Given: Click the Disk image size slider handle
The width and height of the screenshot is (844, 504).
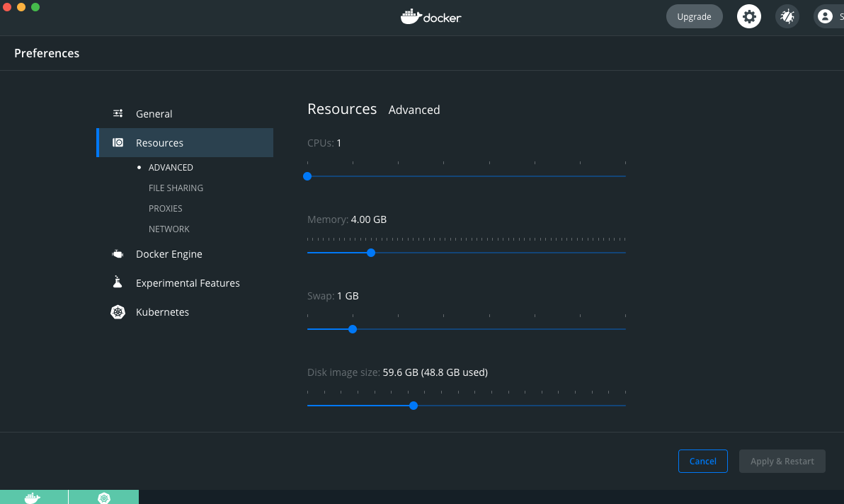Looking at the screenshot, I should [414, 406].
